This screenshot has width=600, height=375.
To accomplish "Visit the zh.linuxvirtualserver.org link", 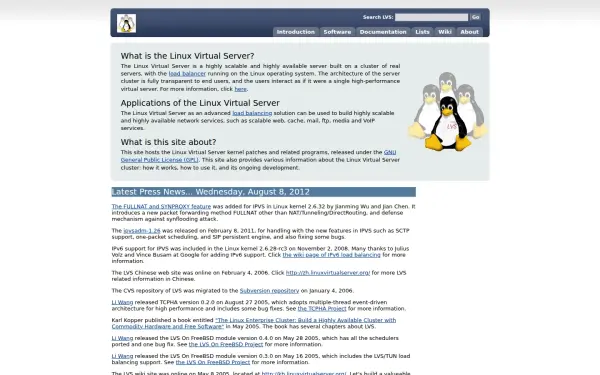I will pos(328,273).
